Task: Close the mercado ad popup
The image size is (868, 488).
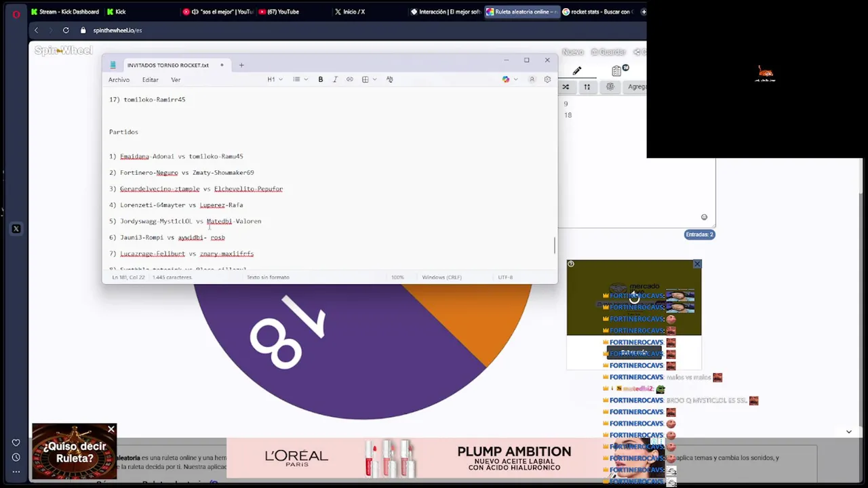Action: click(697, 264)
